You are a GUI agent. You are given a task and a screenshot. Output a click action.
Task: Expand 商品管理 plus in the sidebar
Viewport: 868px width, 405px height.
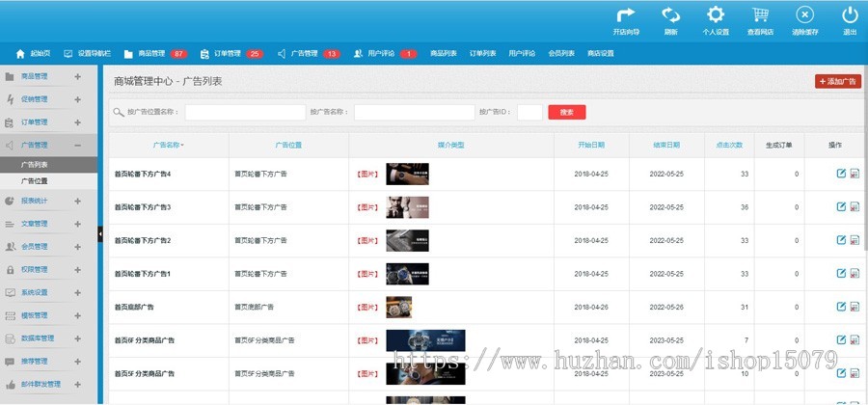[x=77, y=77]
